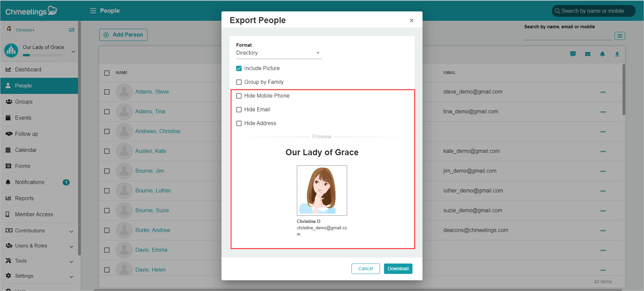Screen dimensions: 644x291
Task: Open Forms in the sidebar
Action: tap(39, 166)
